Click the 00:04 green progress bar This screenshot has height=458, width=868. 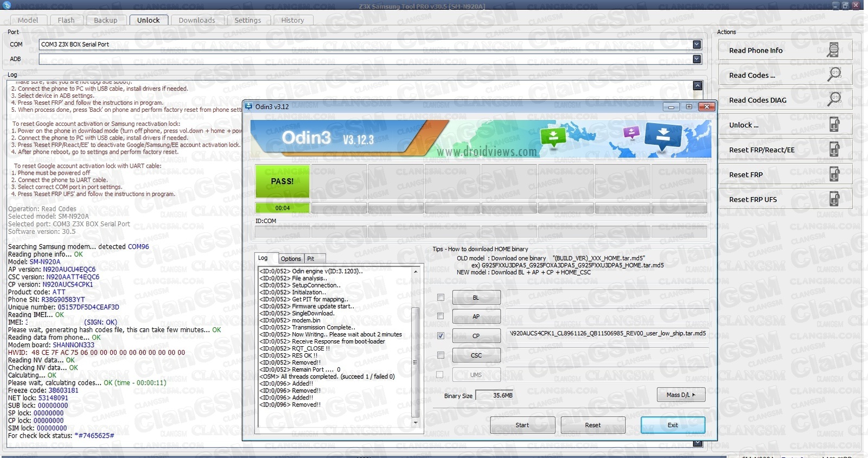[283, 208]
